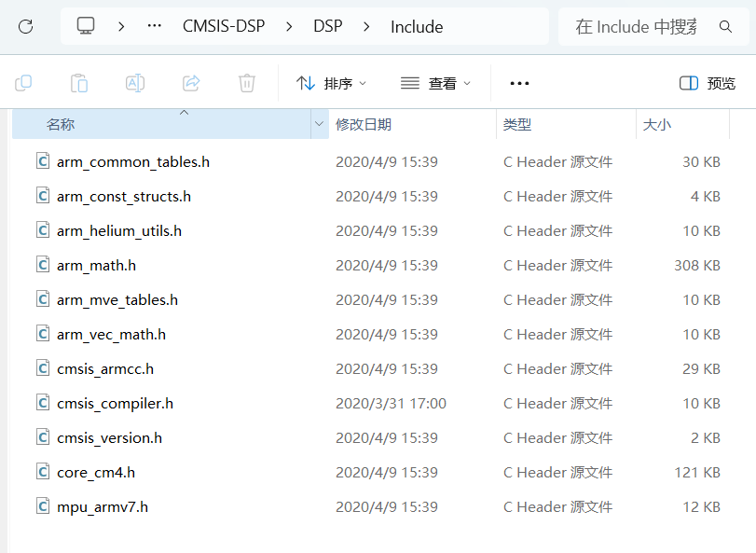Open the ... see more menu
756x553 pixels.
tap(519, 83)
